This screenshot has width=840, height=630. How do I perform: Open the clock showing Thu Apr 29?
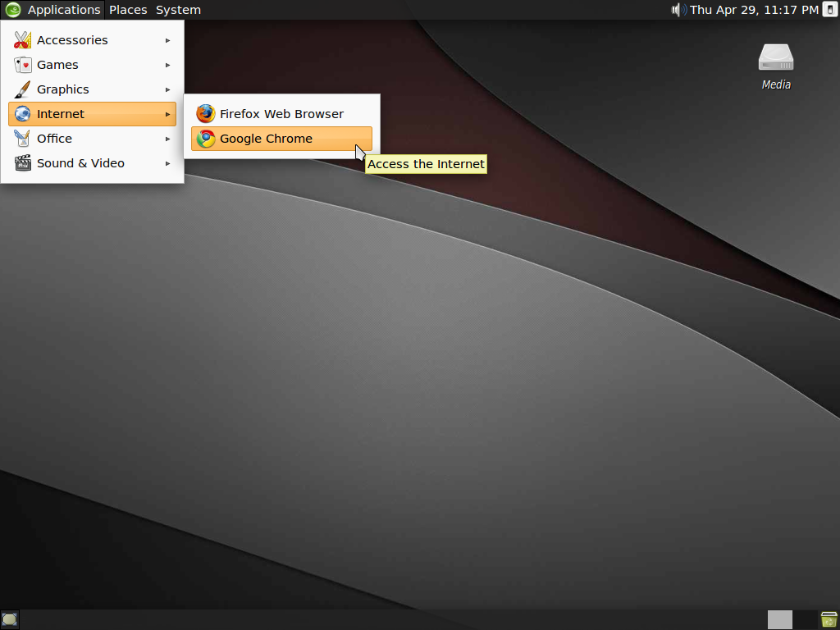pyautogui.click(x=754, y=10)
